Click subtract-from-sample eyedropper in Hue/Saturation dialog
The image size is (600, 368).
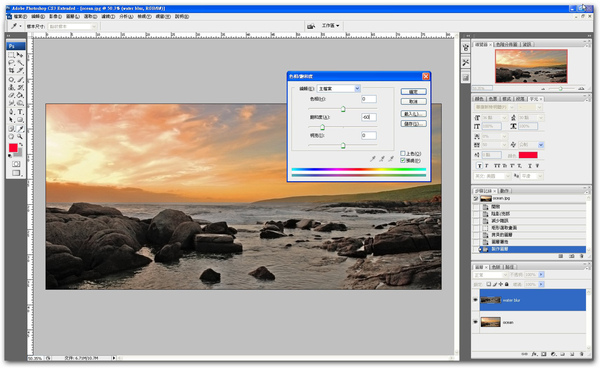(x=391, y=158)
